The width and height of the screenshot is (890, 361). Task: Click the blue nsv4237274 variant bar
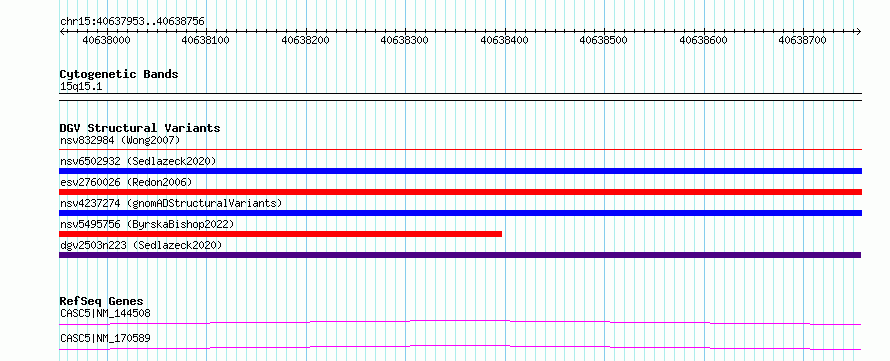[460, 213]
